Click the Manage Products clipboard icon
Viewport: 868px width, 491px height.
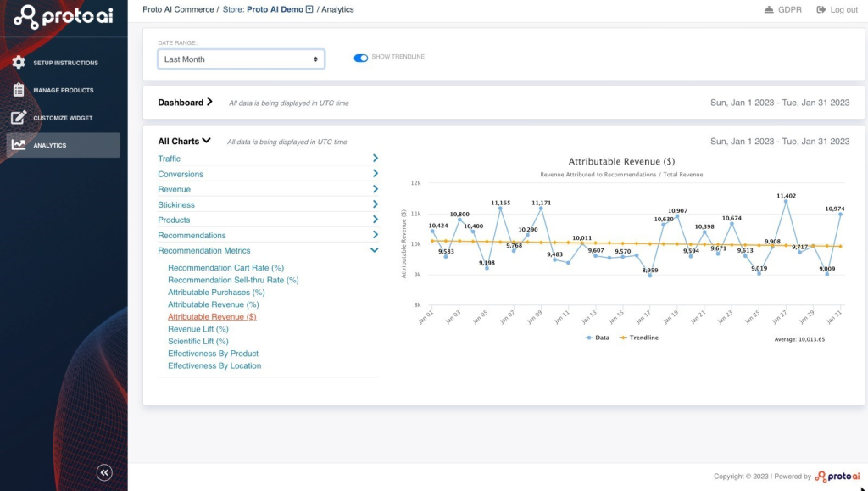point(19,90)
